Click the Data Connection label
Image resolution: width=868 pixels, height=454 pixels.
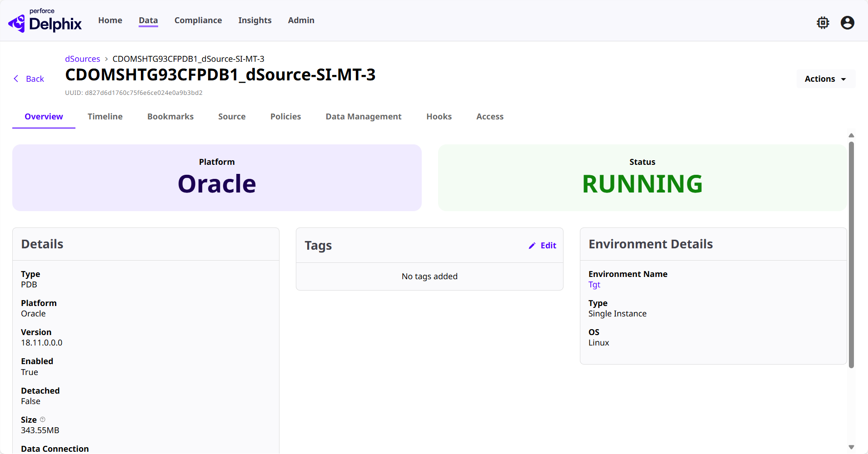pyautogui.click(x=55, y=449)
